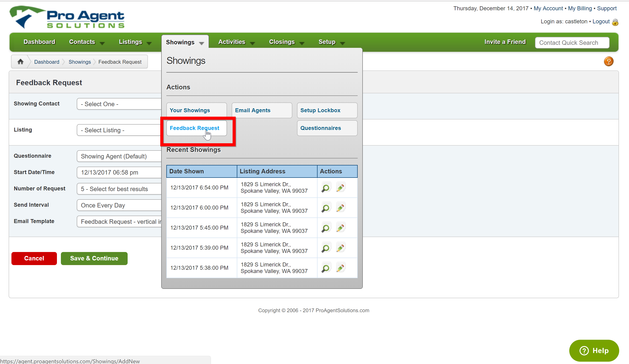Go to Dashboard in the nav bar

(x=39, y=42)
